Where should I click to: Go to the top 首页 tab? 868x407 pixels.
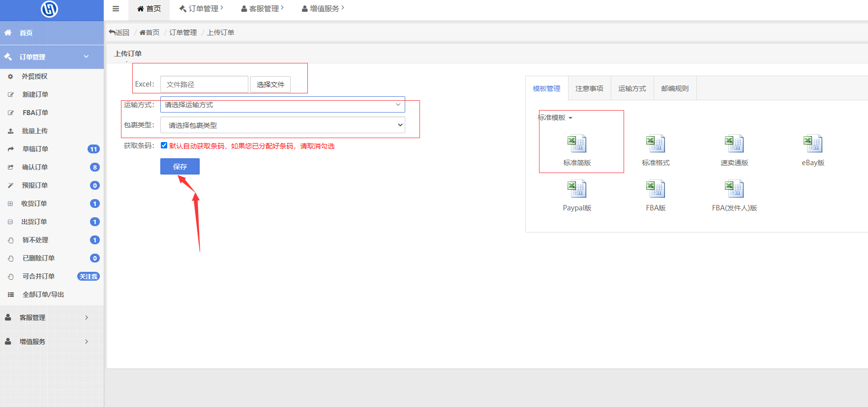pos(149,8)
